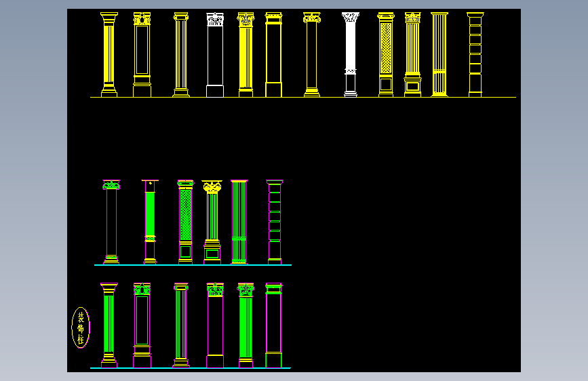The image size is (588, 381).
Task: Click the plain magenta pilaster ending the bottom row
Action: click(x=274, y=325)
